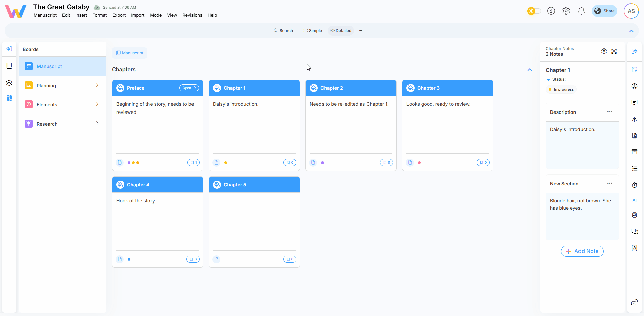Switch to Simple view
This screenshot has width=644, height=316.
pyautogui.click(x=313, y=31)
